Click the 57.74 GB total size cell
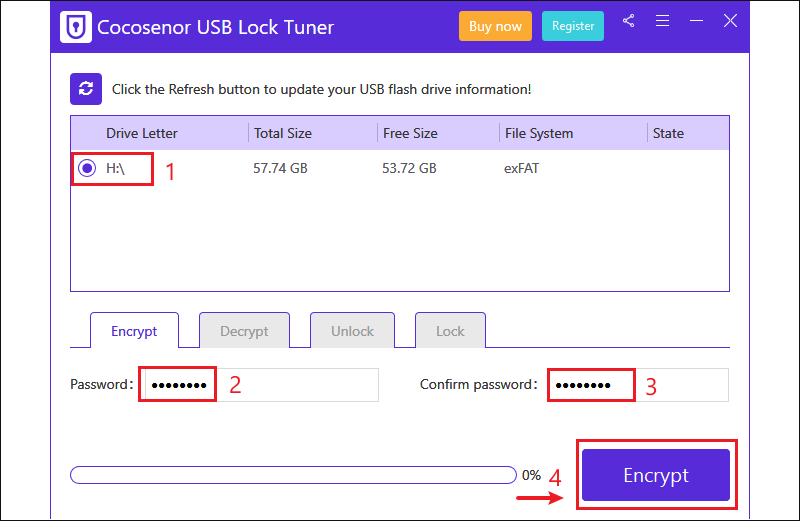The height and width of the screenshot is (521, 800). [x=280, y=168]
